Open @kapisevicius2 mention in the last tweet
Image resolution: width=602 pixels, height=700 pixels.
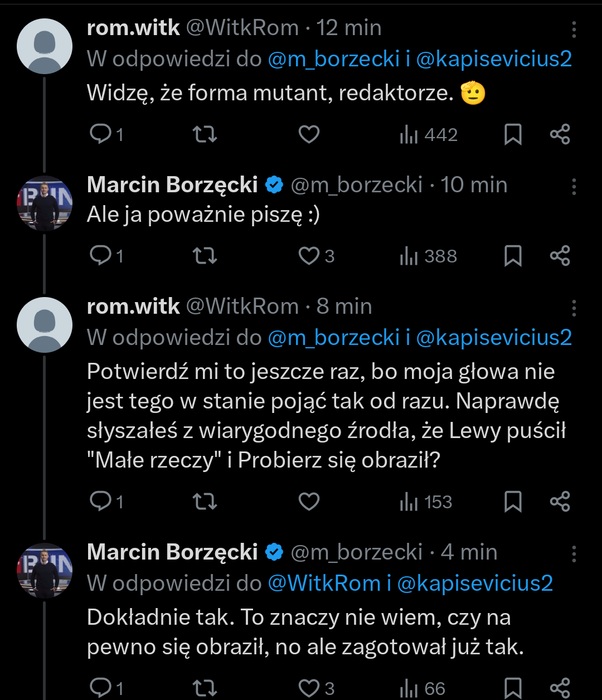[x=475, y=583]
